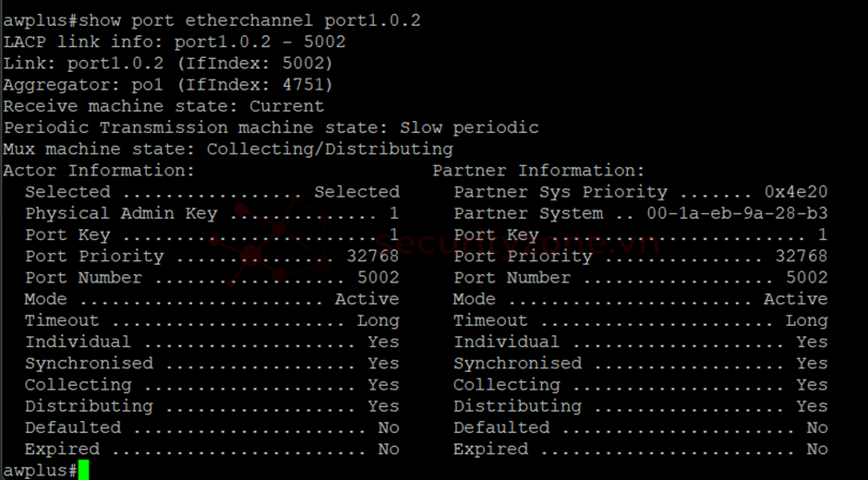Select partner system MAC 00-1a-eb-9a-28-b3
The image size is (868, 480).
click(738, 214)
